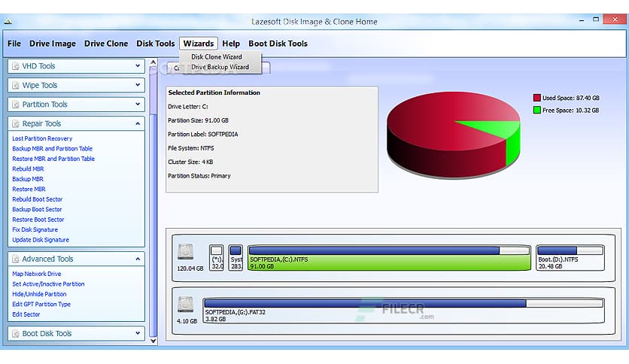Collapse the Repair Tools section

[x=138, y=123]
